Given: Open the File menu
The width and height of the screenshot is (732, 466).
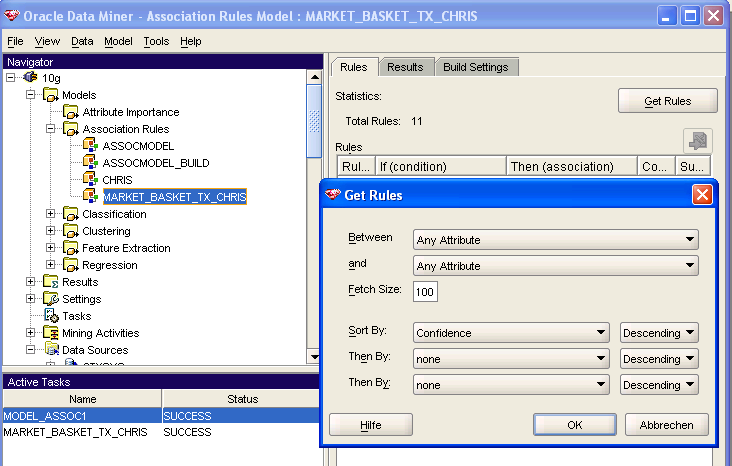Looking at the screenshot, I should (15, 42).
